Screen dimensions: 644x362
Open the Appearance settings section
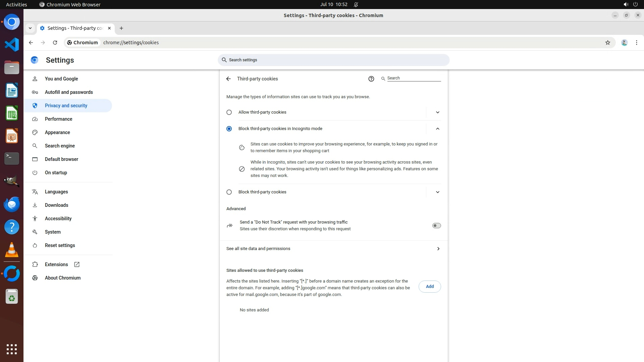pos(57,132)
